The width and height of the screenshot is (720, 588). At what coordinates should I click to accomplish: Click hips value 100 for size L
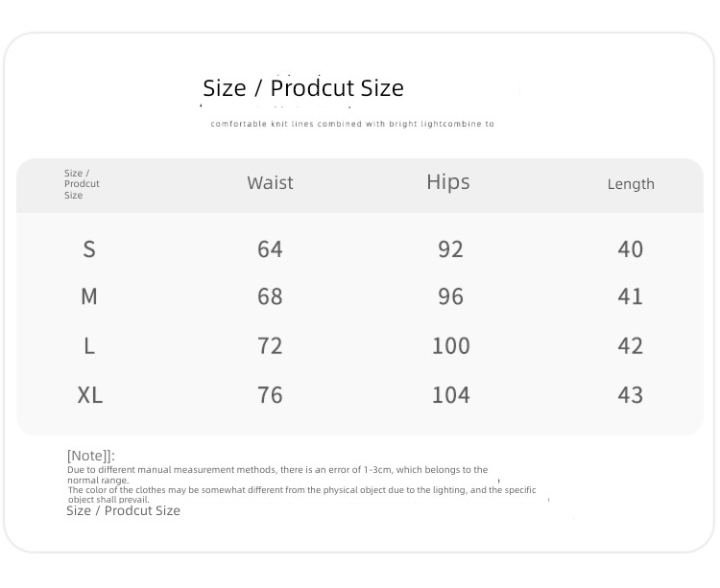point(451,346)
